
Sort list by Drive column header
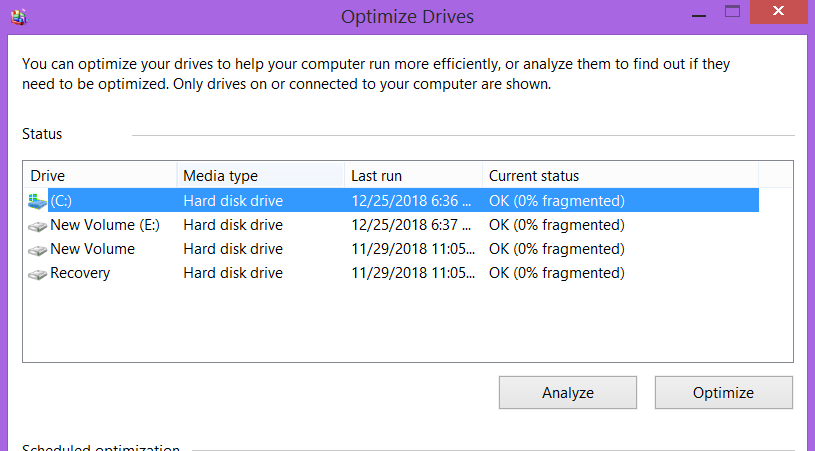(x=101, y=176)
